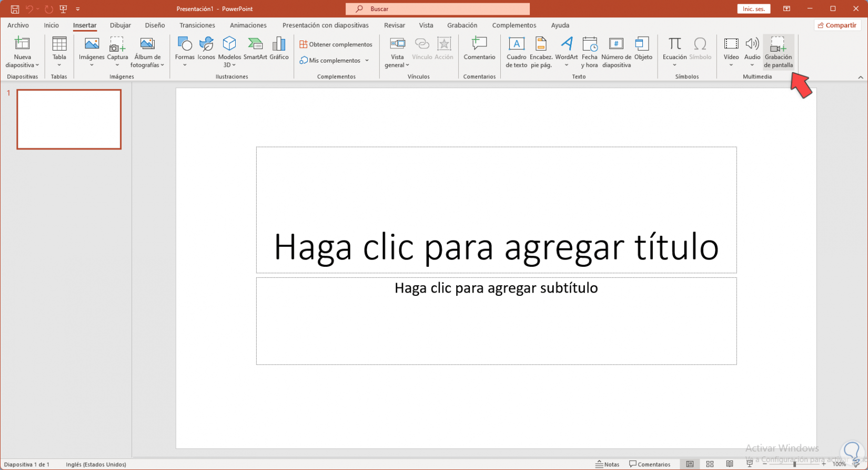Add a Comentario to the slide

pos(479,50)
